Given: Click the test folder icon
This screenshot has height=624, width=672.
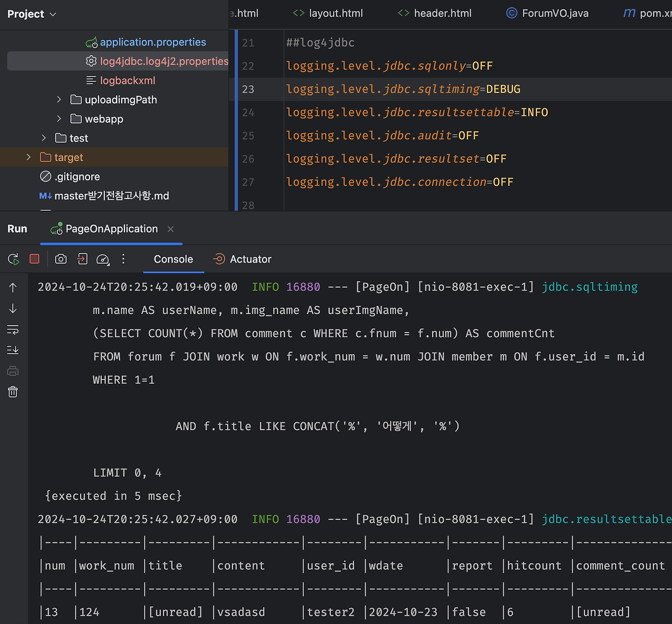Looking at the screenshot, I should pyautogui.click(x=61, y=138).
